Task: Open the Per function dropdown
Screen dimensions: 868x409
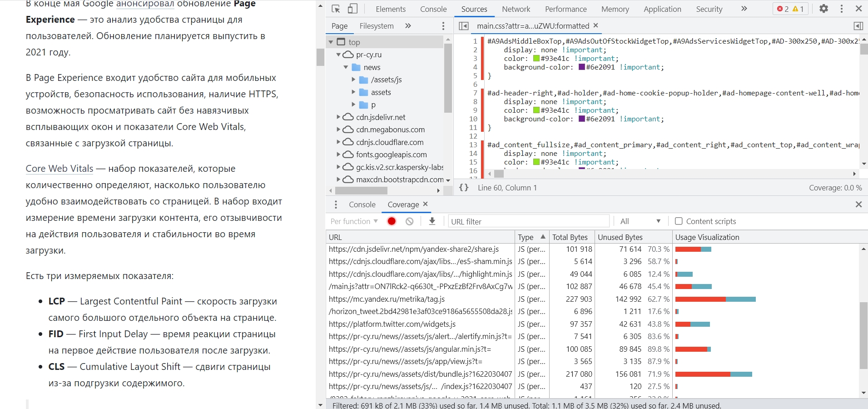Action: point(354,221)
